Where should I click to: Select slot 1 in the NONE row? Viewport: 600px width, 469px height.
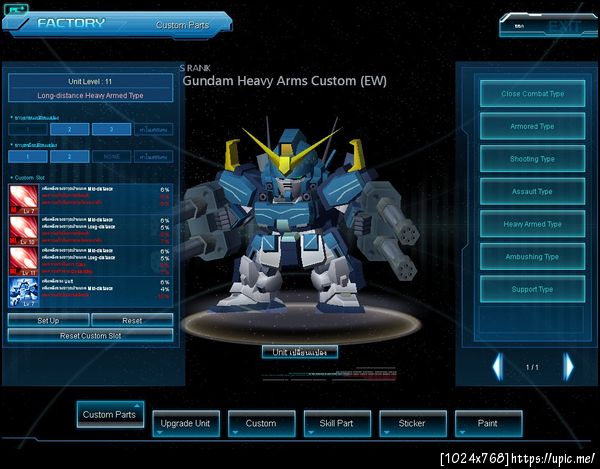point(28,156)
